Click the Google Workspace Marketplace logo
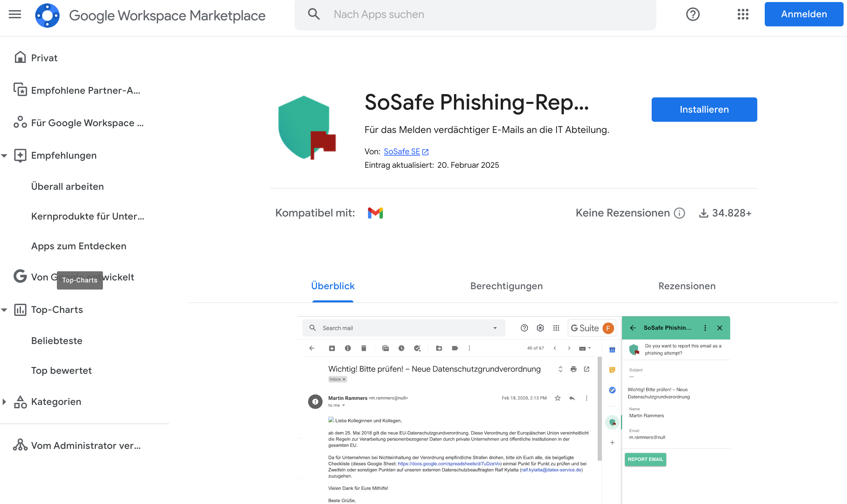This screenshot has width=847, height=504. pos(47,15)
